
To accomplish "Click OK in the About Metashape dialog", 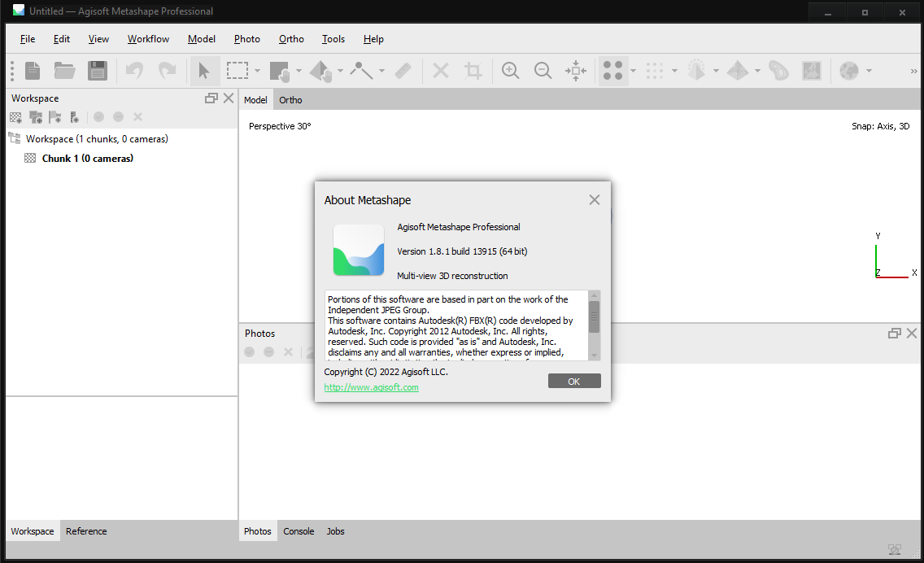I will [x=574, y=382].
